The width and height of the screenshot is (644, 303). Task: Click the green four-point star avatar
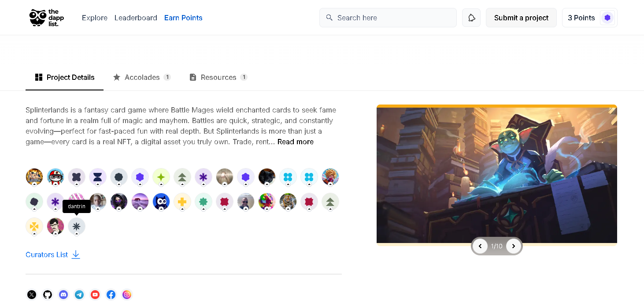[x=161, y=177]
